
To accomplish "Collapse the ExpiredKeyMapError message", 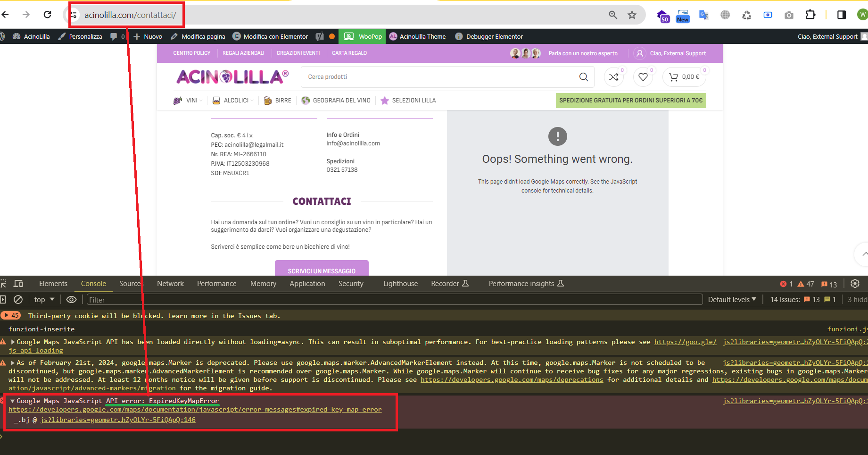I will click(12, 401).
